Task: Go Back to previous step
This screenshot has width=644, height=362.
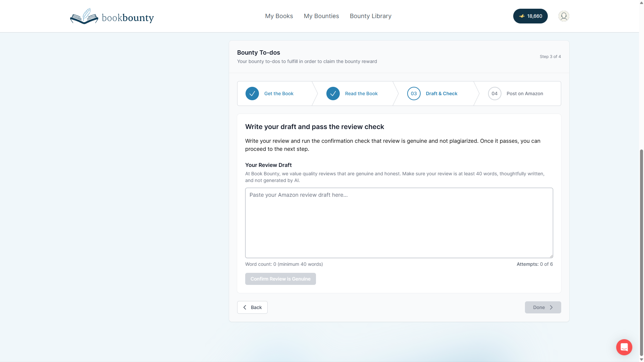Action: 252,307
